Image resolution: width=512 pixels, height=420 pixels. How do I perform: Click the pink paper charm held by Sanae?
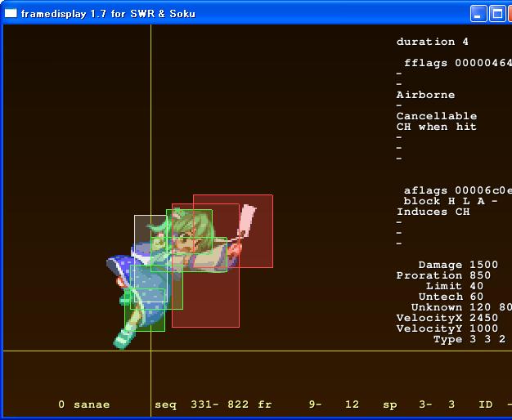(248, 221)
